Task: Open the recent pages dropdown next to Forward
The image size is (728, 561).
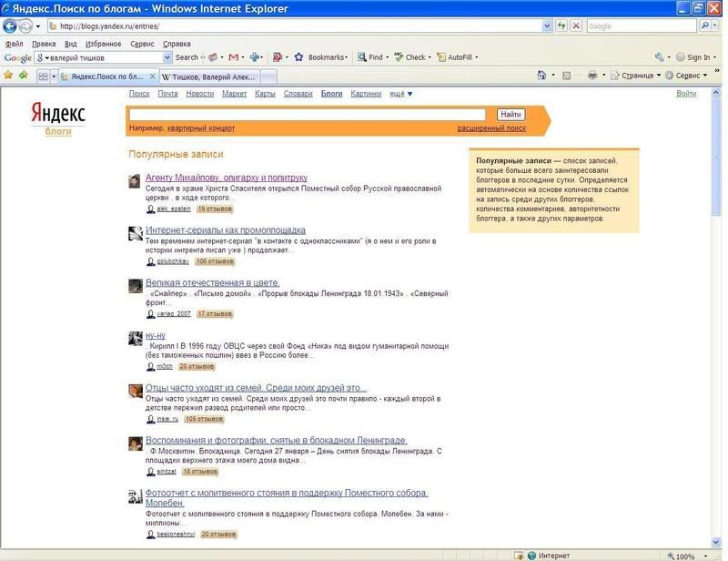Action: click(x=37, y=26)
